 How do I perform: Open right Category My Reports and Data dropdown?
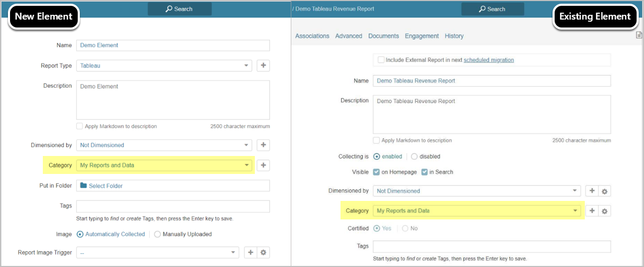(x=476, y=211)
